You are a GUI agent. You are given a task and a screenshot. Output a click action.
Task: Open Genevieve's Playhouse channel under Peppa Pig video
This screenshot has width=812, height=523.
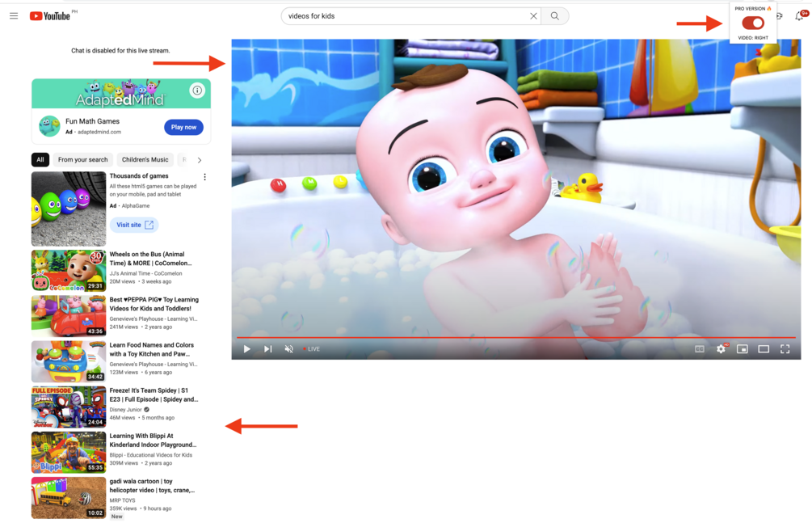pyautogui.click(x=153, y=318)
